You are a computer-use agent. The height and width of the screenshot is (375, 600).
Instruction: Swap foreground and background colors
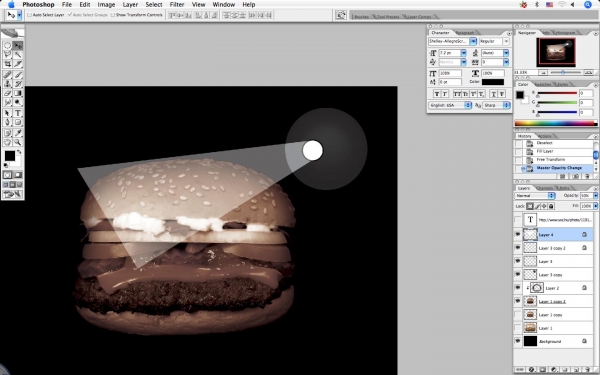pyautogui.click(x=19, y=152)
